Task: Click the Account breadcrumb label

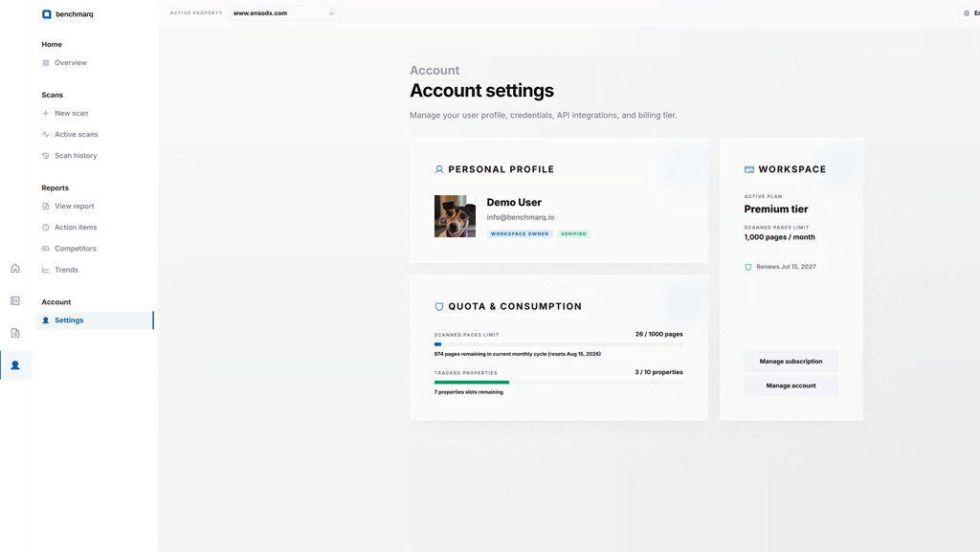Action: 434,71
